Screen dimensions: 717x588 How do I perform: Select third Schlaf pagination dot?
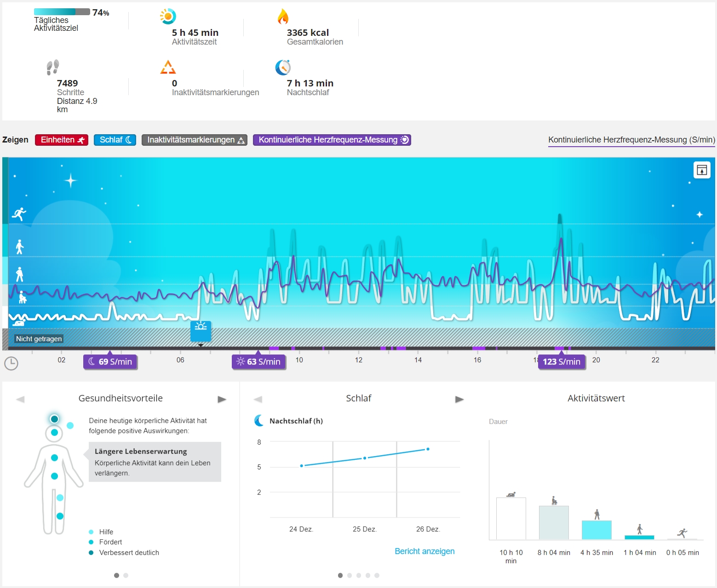359,575
